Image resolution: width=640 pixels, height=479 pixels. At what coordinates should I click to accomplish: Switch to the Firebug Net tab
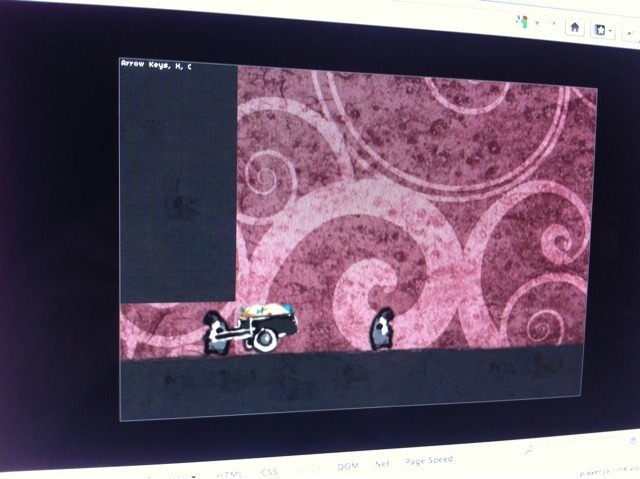(382, 464)
